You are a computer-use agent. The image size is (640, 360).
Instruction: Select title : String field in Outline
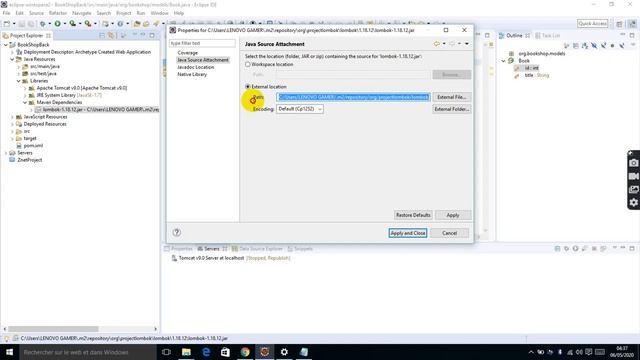pos(536,76)
